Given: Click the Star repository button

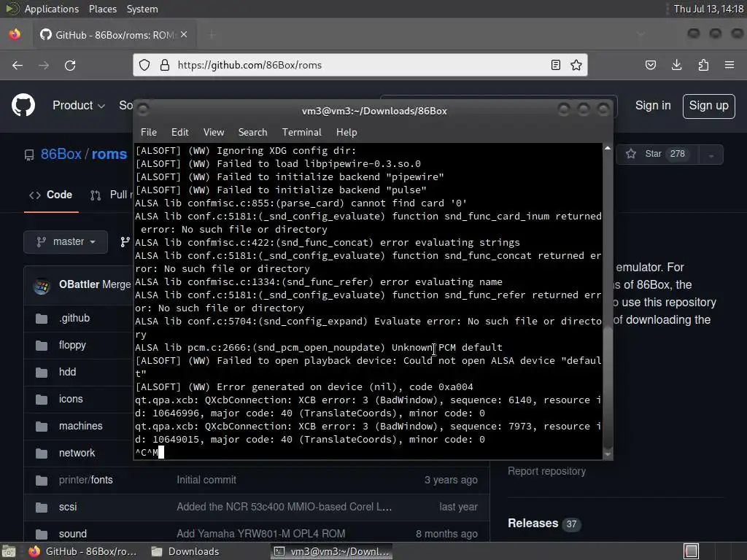Looking at the screenshot, I should (x=657, y=154).
